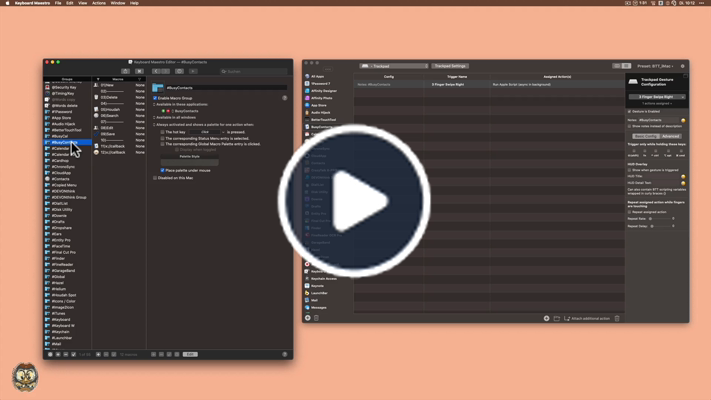Select the #Final Cut Pro macro group

tap(63, 252)
